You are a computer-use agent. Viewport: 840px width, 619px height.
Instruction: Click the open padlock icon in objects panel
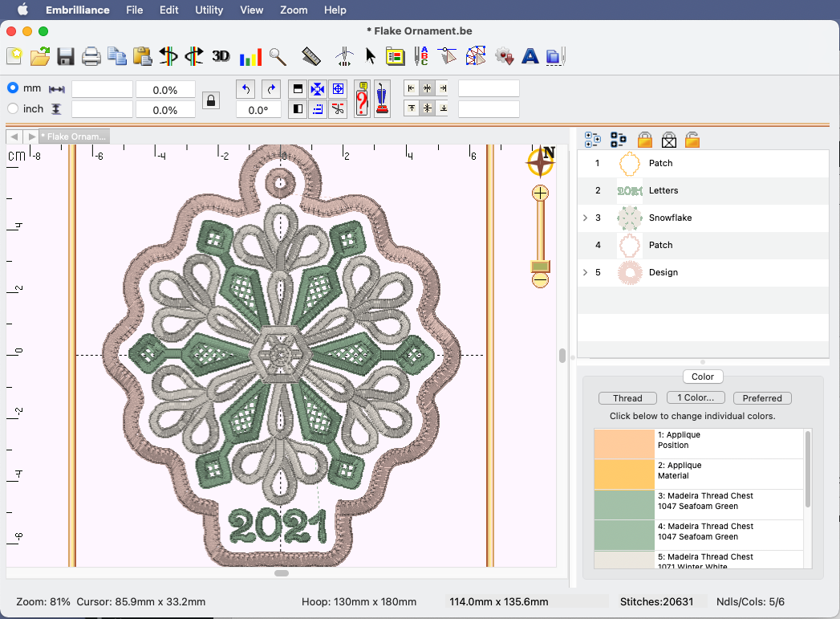click(692, 140)
